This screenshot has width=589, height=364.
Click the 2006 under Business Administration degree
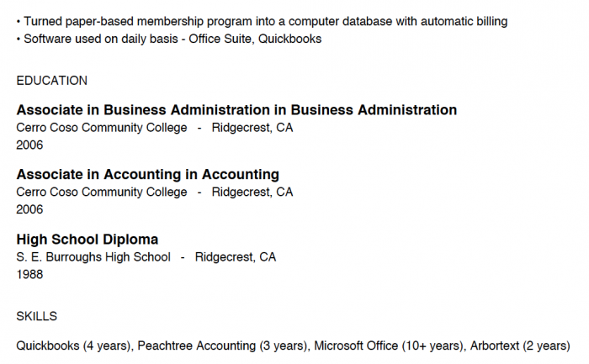point(29,145)
